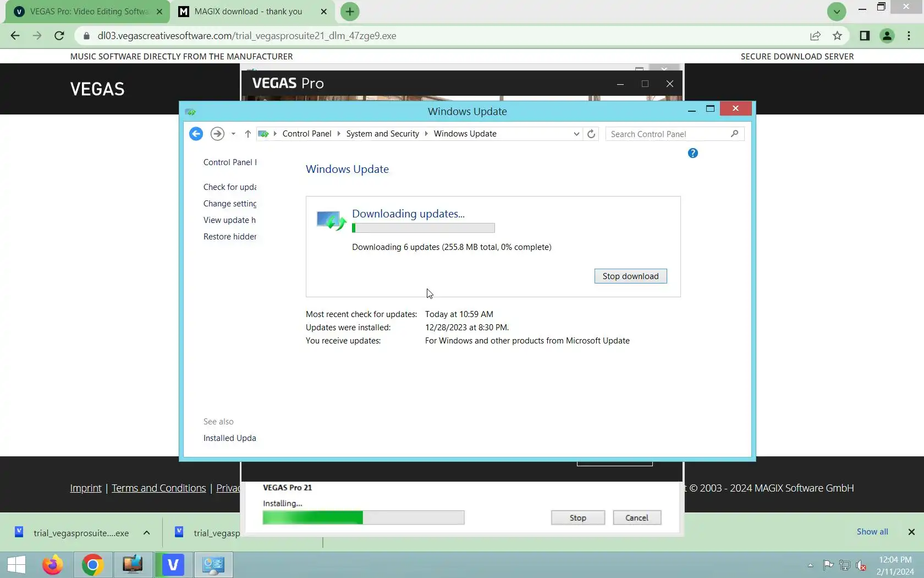
Task: Open the Windows Start menu
Action: [x=16, y=565]
